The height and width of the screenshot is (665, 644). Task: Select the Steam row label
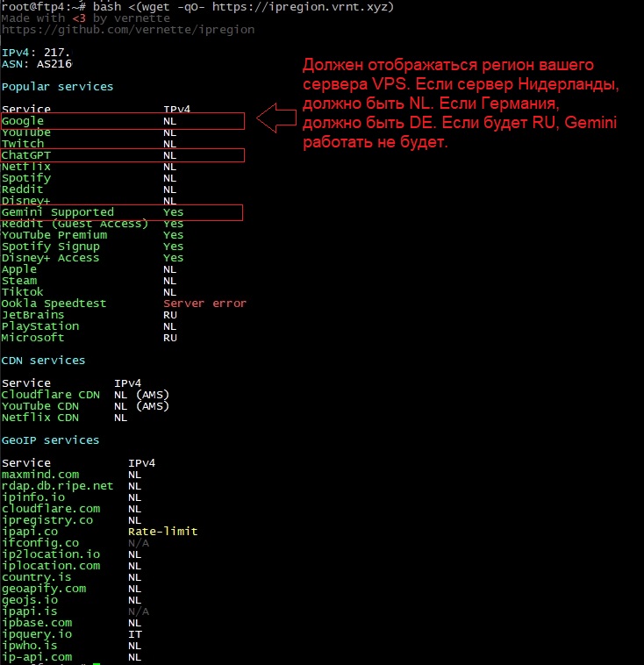(19, 281)
